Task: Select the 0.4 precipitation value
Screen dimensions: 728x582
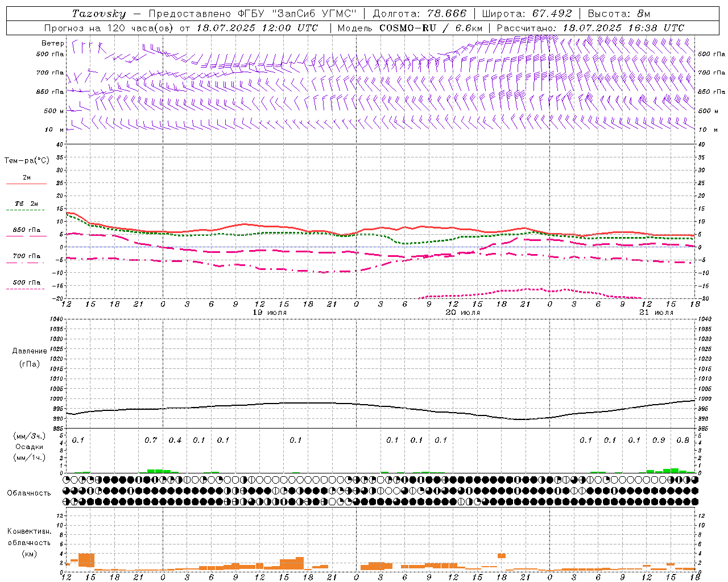Action: coord(175,440)
